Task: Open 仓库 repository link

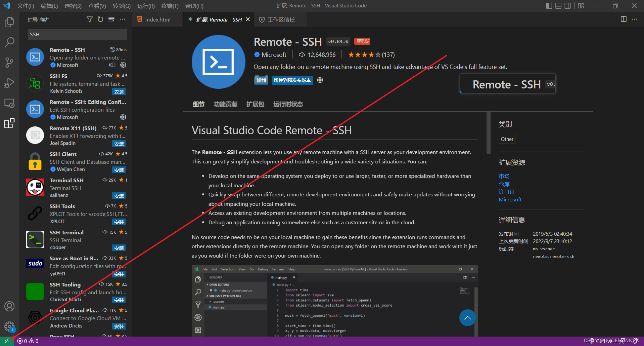Action: (x=504, y=184)
